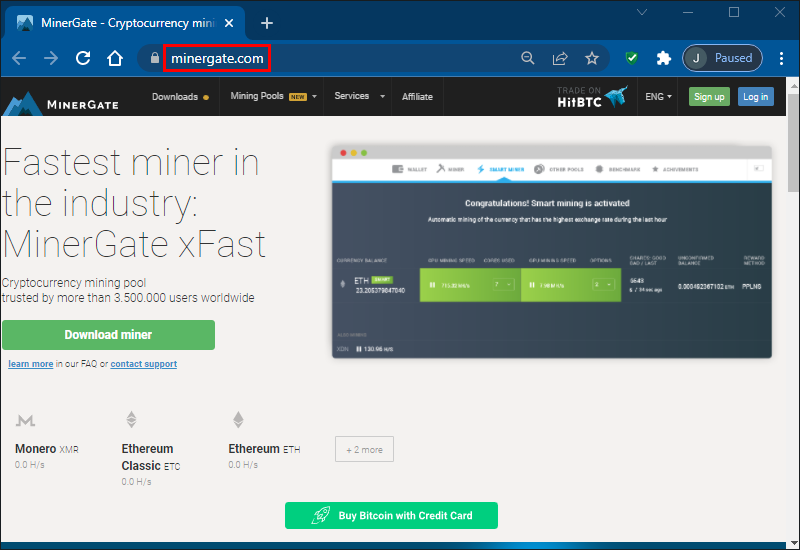Click the Mining Pools NEW badge

[x=297, y=97]
